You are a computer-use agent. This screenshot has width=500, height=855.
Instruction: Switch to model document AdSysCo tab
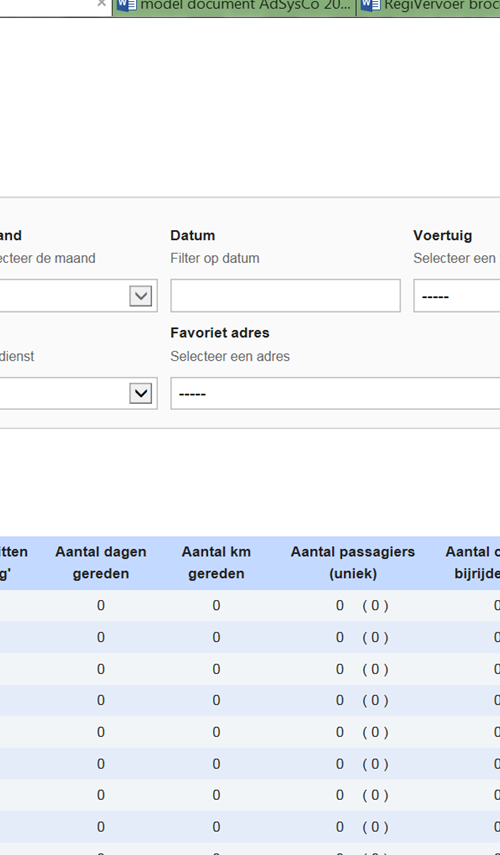[x=234, y=7]
